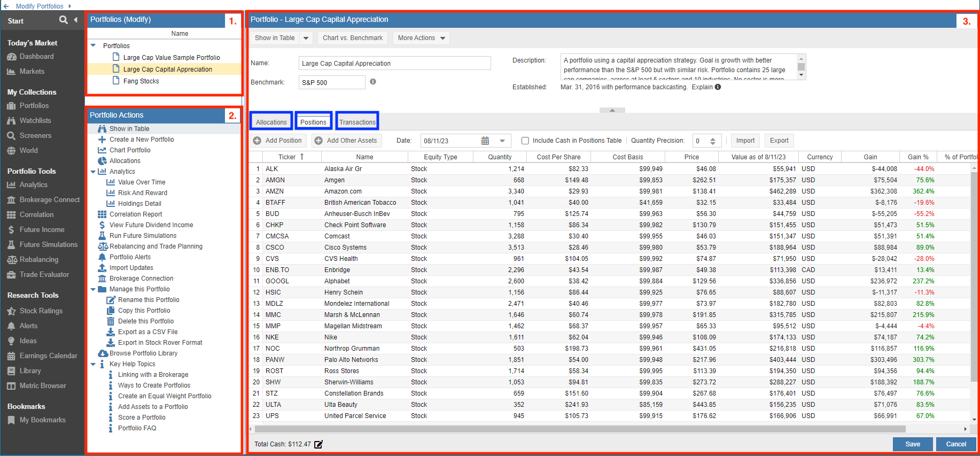Click Create a New Portfolio action
This screenshot has height=456, width=980.
point(142,140)
